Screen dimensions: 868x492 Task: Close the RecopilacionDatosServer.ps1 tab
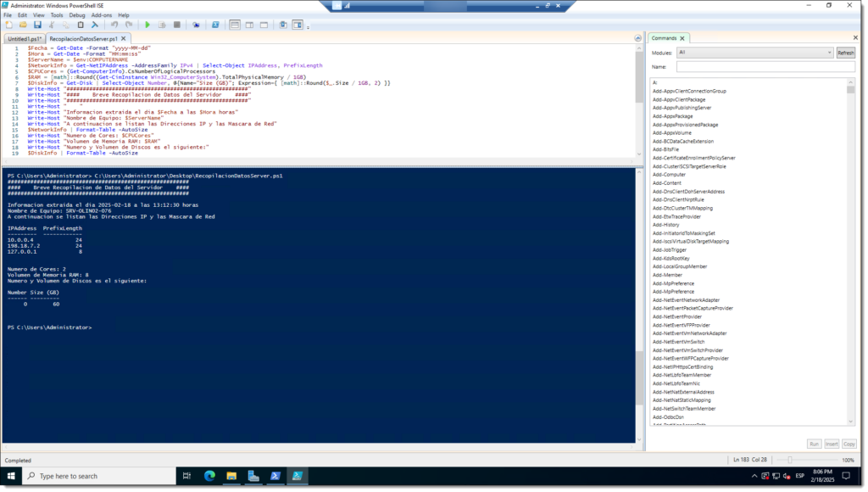tap(124, 39)
